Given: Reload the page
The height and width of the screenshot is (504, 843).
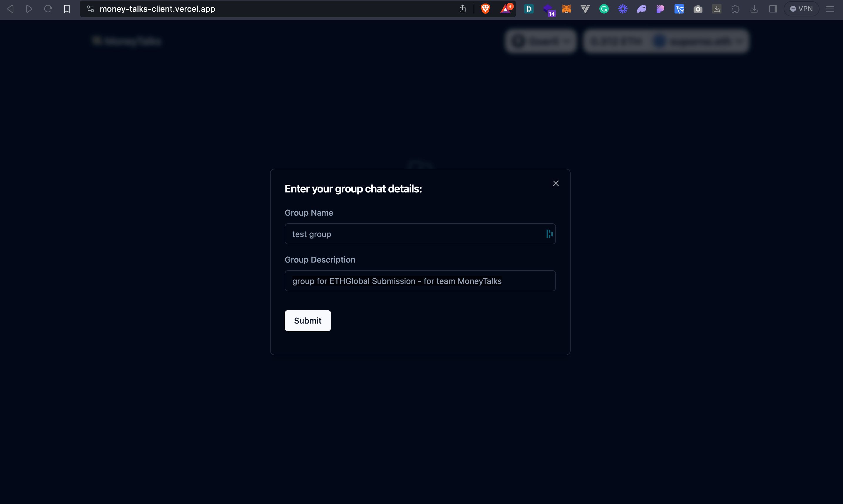Looking at the screenshot, I should (48, 9).
